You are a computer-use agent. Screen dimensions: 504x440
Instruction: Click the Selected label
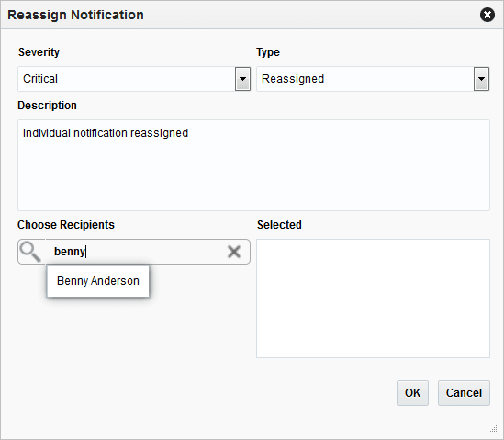(279, 225)
